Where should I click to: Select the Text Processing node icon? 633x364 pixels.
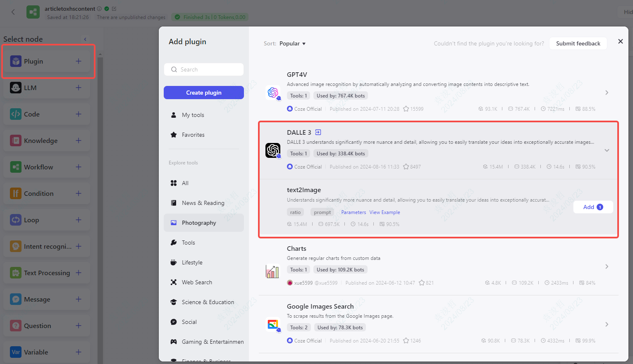click(x=15, y=272)
